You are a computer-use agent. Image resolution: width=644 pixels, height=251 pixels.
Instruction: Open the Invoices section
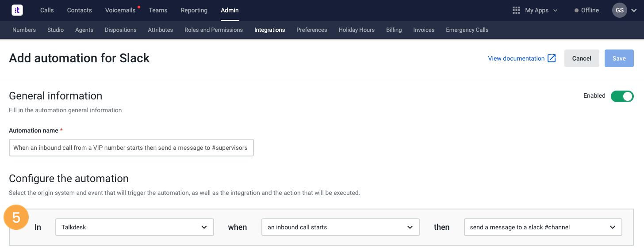tap(424, 30)
